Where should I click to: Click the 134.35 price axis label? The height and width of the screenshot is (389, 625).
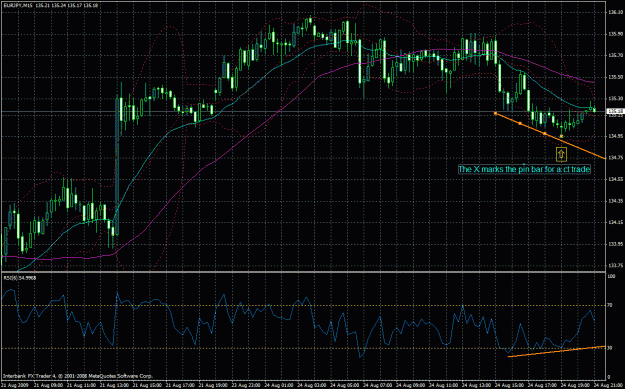(616, 200)
